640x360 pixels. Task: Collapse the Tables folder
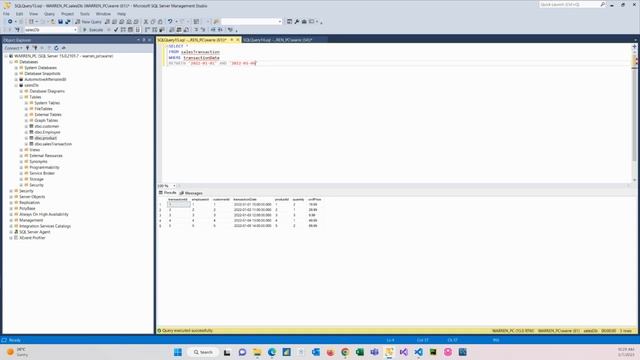21,97
